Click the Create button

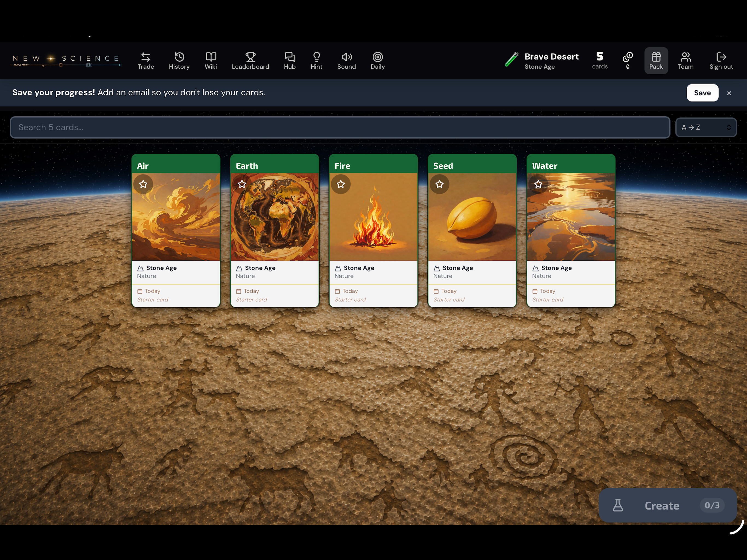tap(668, 505)
